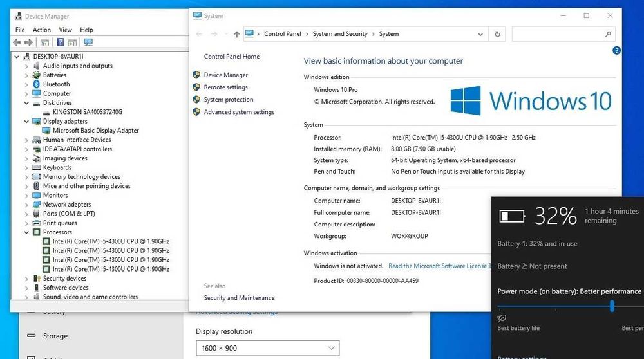Click Product ID 00330-80000-00000-AA459 text
This screenshot has height=359, width=644.
(366, 281)
